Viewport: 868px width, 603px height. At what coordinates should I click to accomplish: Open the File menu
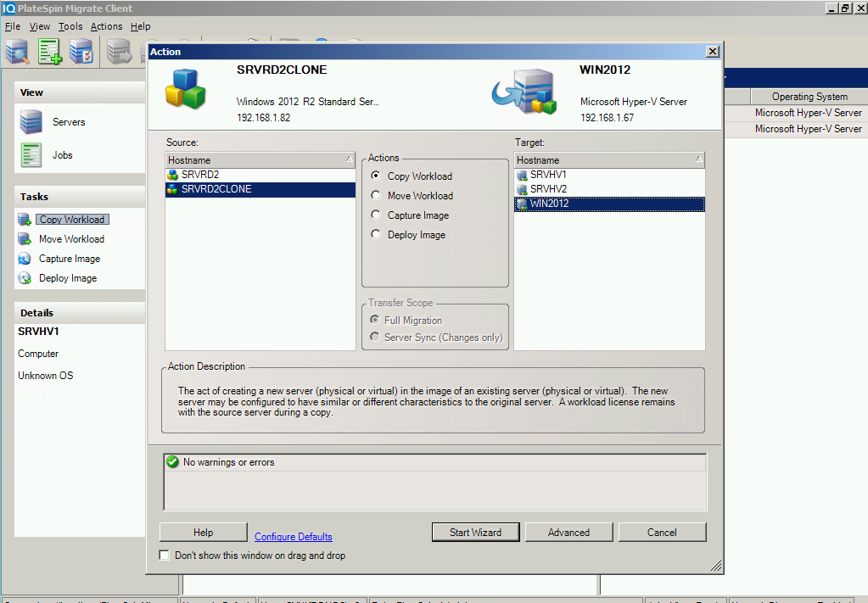(x=12, y=26)
